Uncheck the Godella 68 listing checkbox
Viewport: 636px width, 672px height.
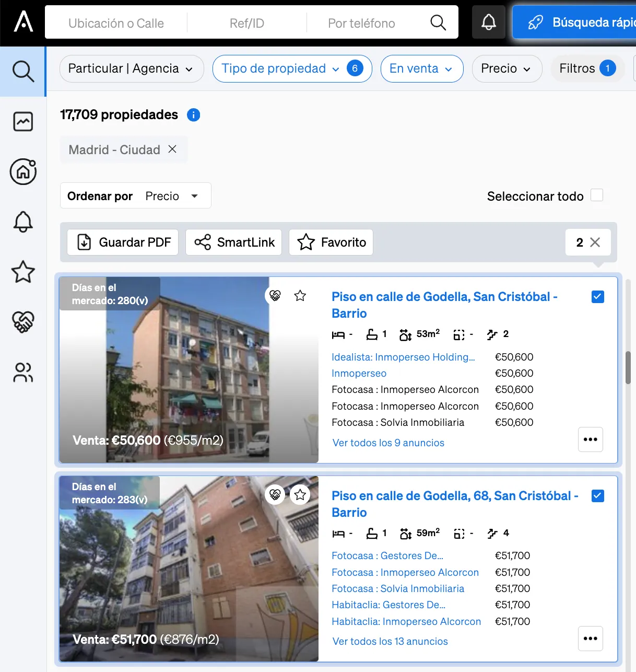pyautogui.click(x=598, y=496)
